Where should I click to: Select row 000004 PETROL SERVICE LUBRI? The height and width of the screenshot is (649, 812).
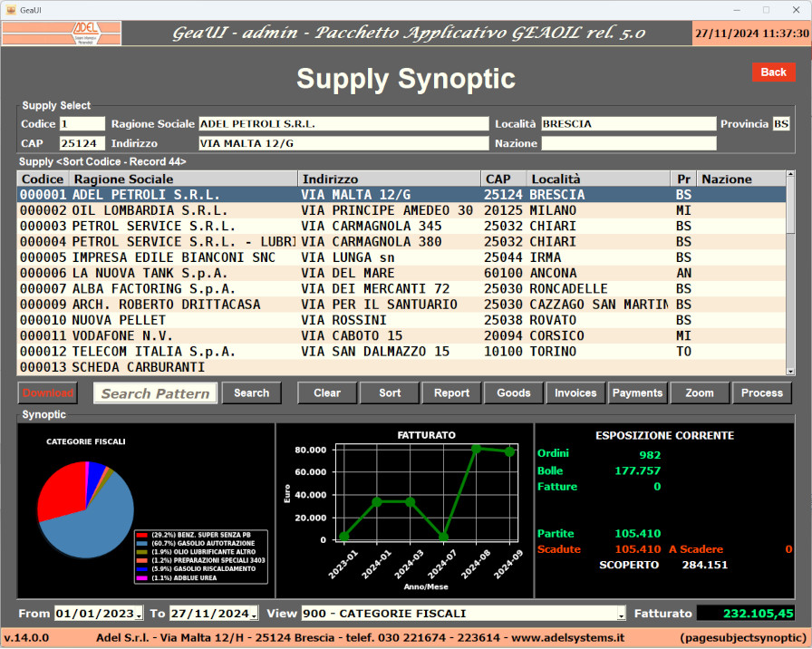[401, 242]
